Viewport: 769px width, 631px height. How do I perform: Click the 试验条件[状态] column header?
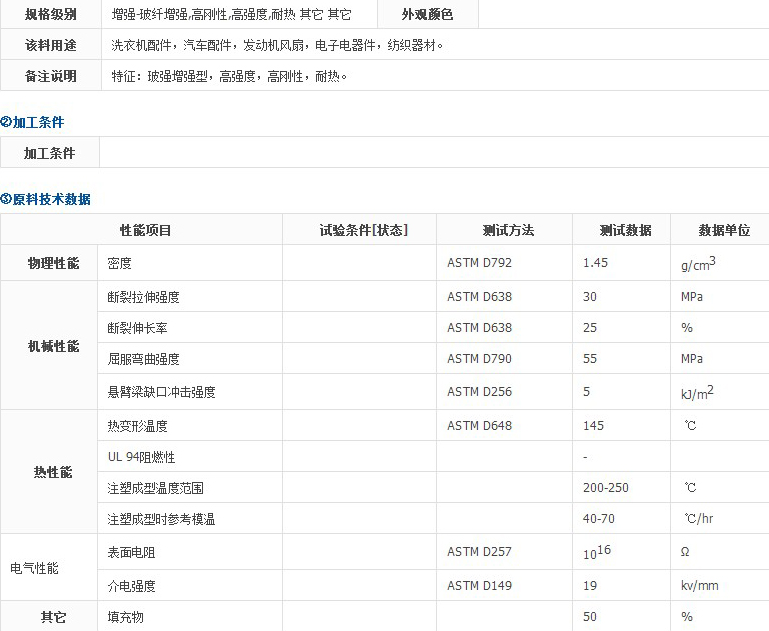point(363,230)
